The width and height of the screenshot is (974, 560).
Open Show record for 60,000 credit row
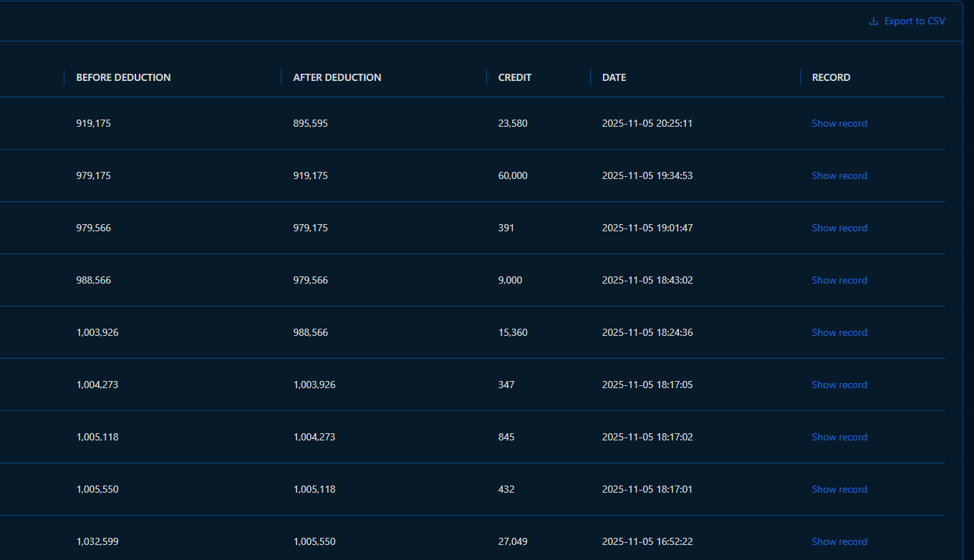click(x=839, y=175)
